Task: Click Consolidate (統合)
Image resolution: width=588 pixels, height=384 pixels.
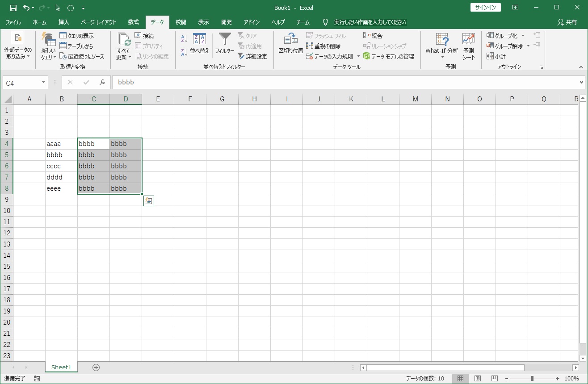Action: 373,36
